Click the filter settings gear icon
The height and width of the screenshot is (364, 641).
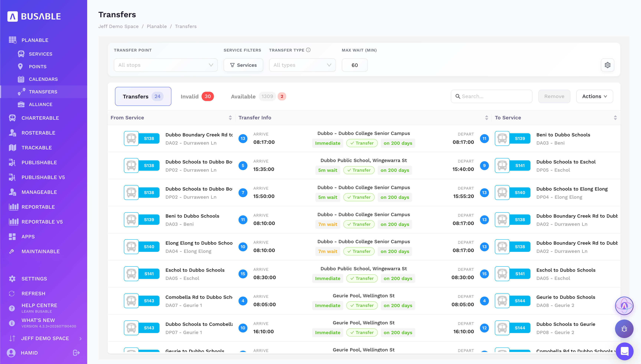click(x=607, y=65)
